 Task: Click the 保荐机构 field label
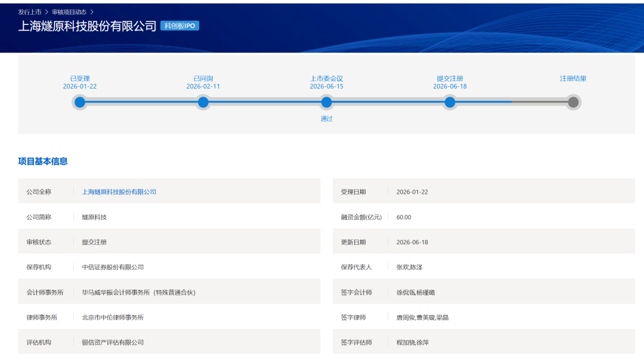[x=39, y=267]
